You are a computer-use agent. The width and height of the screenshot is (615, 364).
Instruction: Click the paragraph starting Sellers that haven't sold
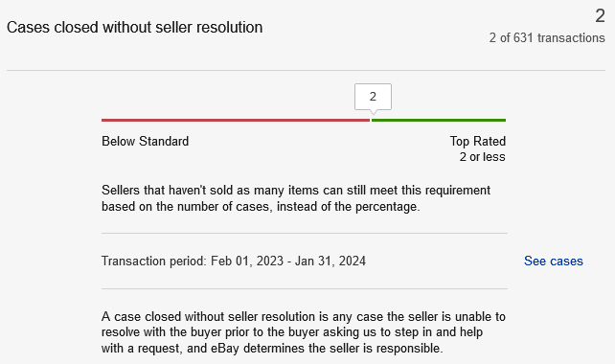pyautogui.click(x=296, y=198)
